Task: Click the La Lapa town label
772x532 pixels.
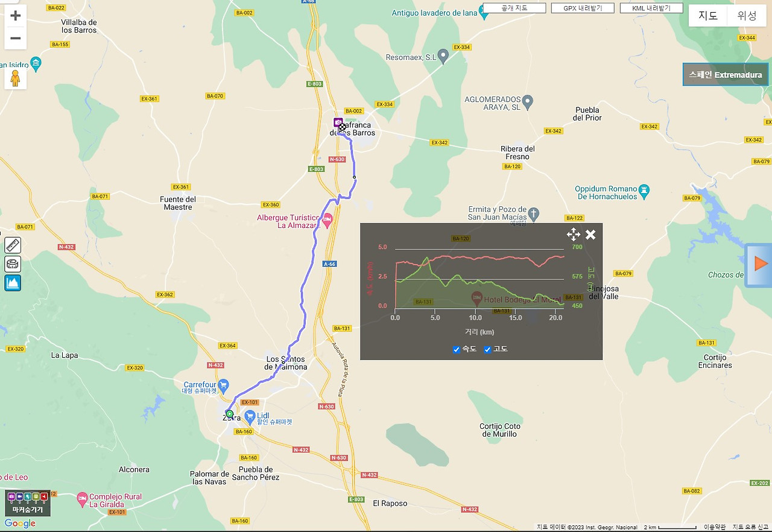Action: pyautogui.click(x=65, y=355)
